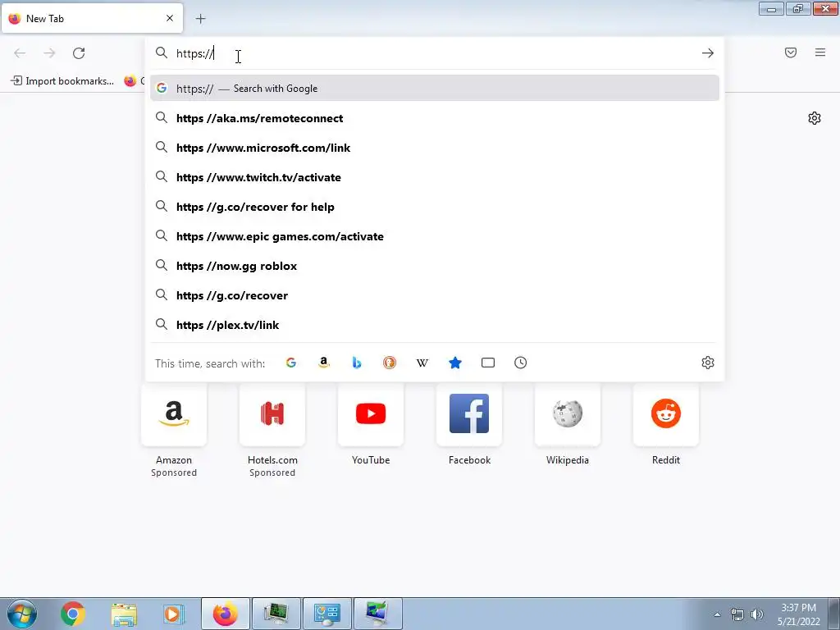The image size is (840, 630).
Task: Select 'https:// — Search with Google' result
Action: (435, 89)
